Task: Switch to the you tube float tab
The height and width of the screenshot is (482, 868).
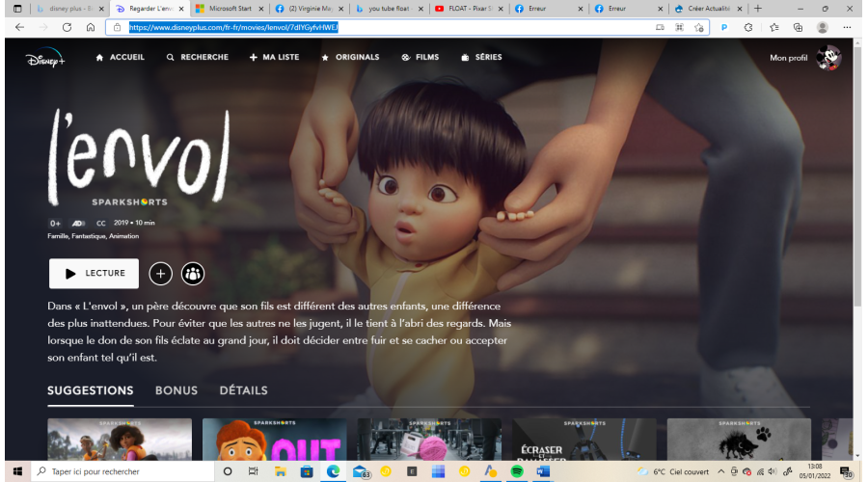Action: click(x=390, y=9)
